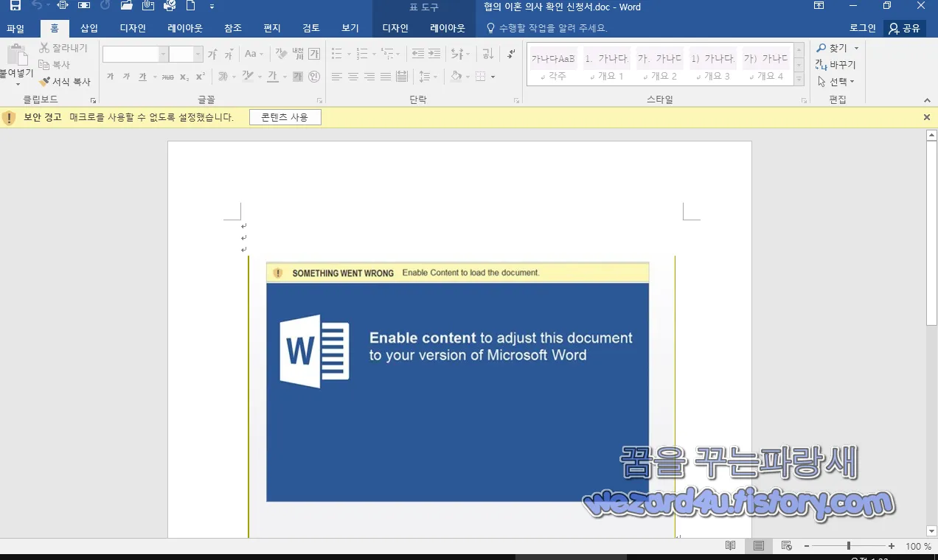Select Format Painter (서식 복사)
Image resolution: width=938 pixels, height=560 pixels.
[x=65, y=82]
